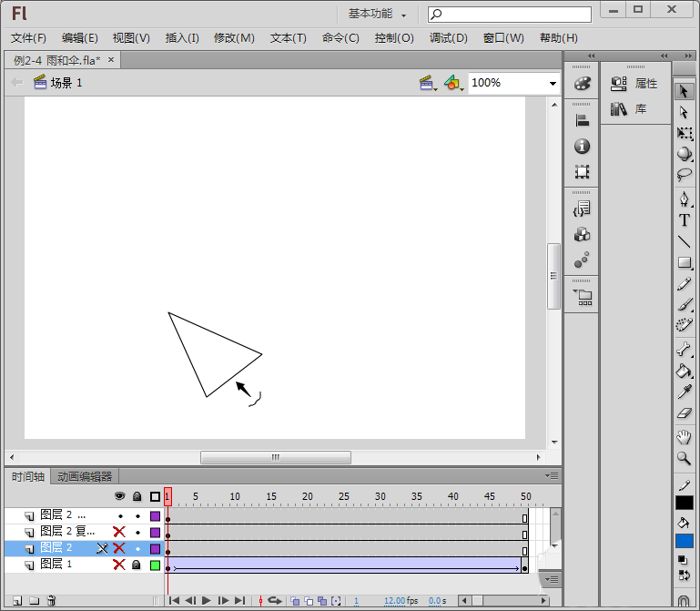Screen dimensions: 700x611
Task: Unlock the 图层 1 lock icon
Action: pos(137,565)
